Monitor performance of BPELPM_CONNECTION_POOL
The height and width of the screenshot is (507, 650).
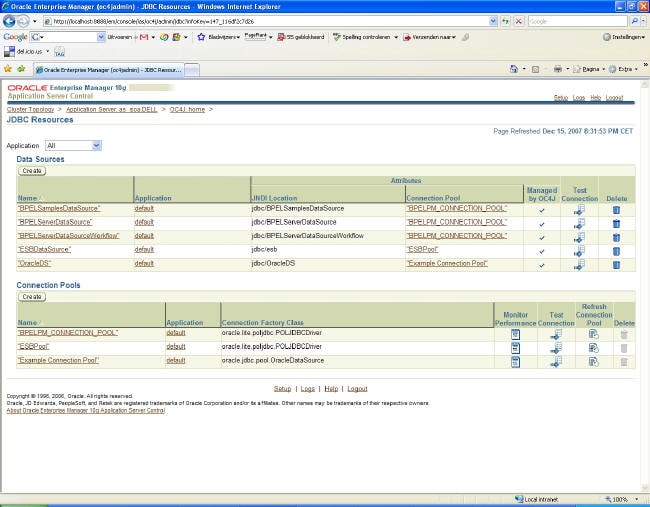(x=516, y=333)
